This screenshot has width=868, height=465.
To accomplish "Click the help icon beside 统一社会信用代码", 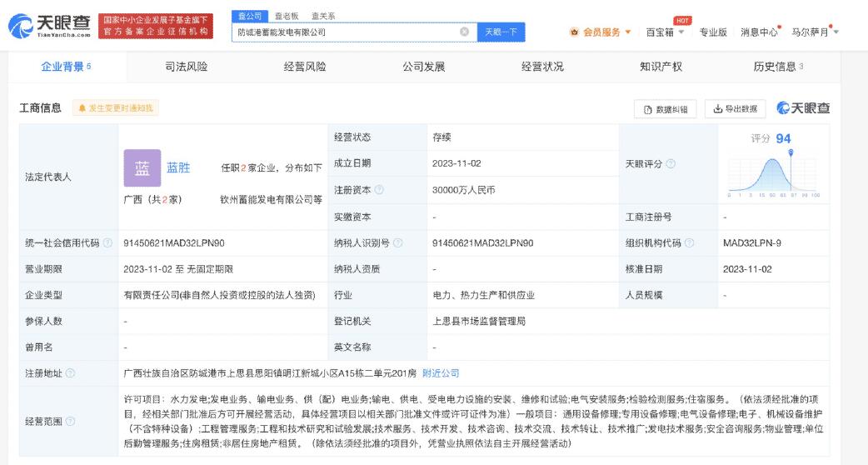I will [x=107, y=243].
